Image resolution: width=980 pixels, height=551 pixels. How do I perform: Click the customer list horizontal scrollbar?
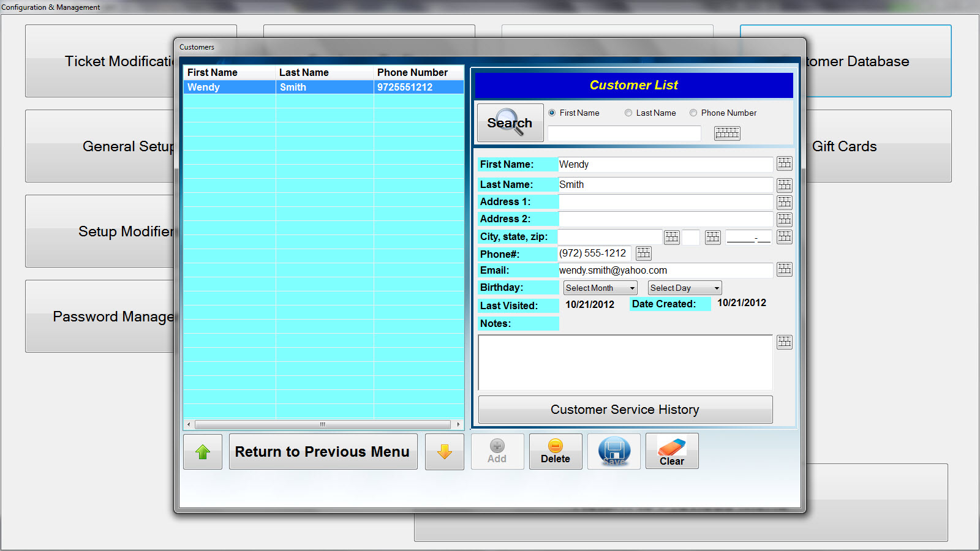point(323,424)
